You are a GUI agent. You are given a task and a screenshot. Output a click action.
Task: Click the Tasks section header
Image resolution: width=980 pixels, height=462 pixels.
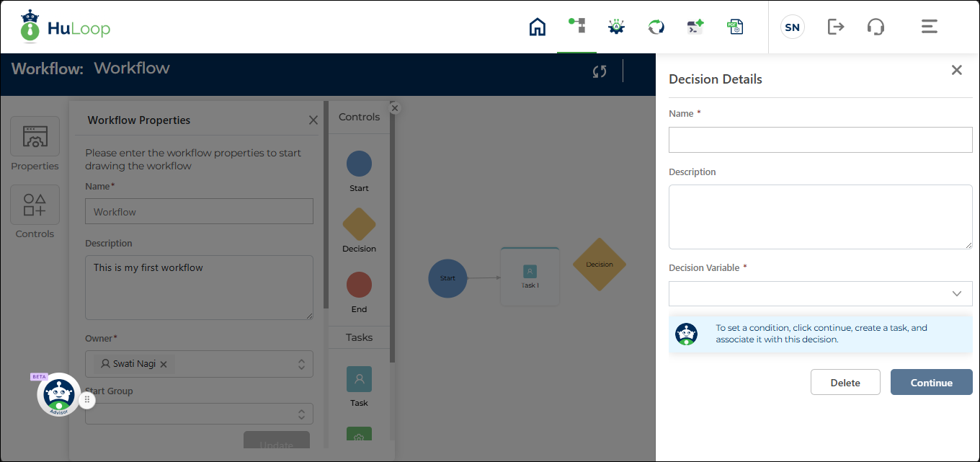click(x=359, y=337)
